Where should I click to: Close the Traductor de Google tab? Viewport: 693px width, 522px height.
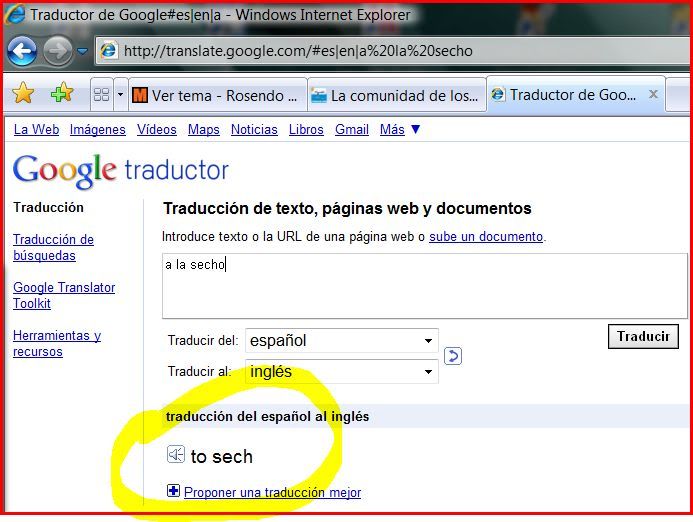[x=653, y=94]
